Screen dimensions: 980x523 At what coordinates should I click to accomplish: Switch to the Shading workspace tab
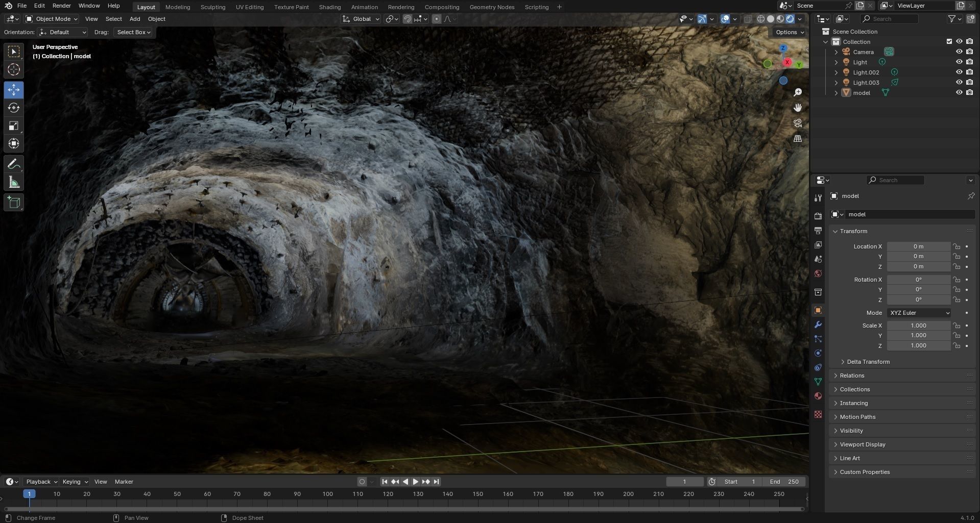(x=329, y=7)
